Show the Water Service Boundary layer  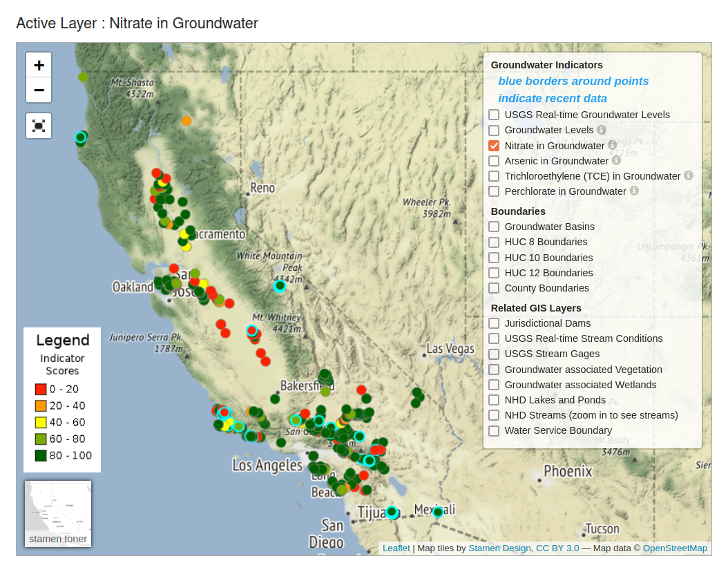(x=494, y=430)
